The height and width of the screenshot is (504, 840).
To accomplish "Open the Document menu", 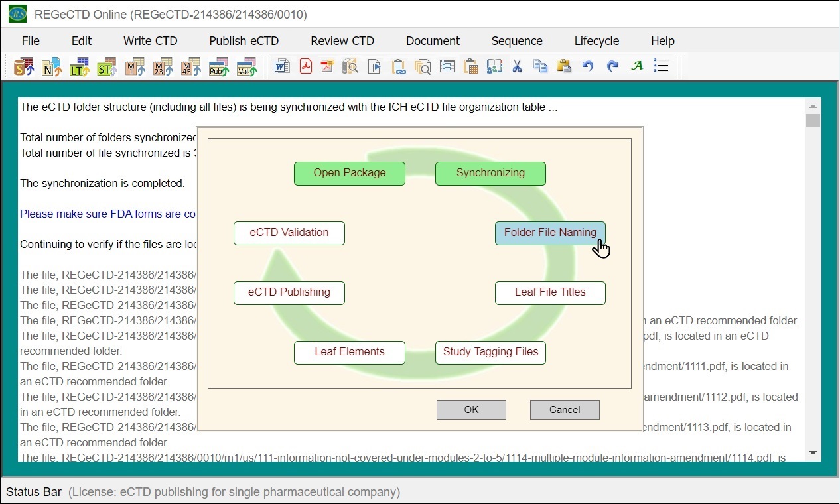I will coord(433,41).
